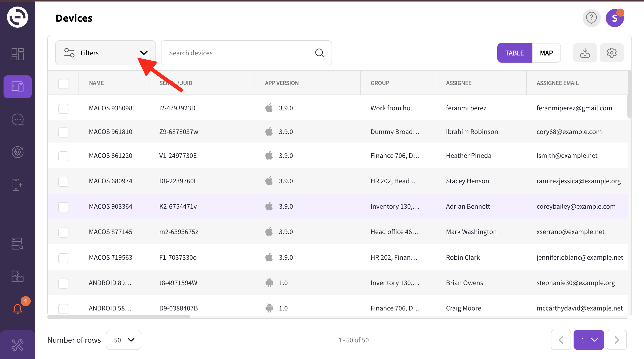This screenshot has width=644, height=359.
Task: Click the Android icon in t8-4971594W row
Action: (x=269, y=283)
